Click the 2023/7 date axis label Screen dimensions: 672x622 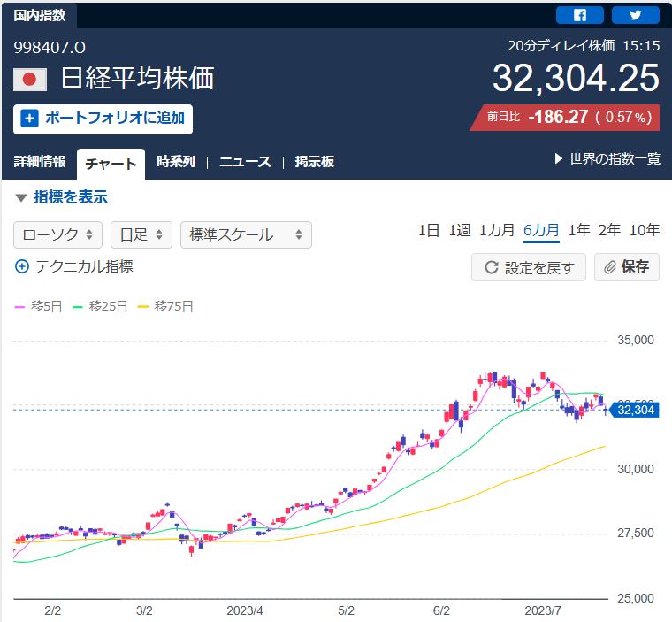click(x=543, y=610)
